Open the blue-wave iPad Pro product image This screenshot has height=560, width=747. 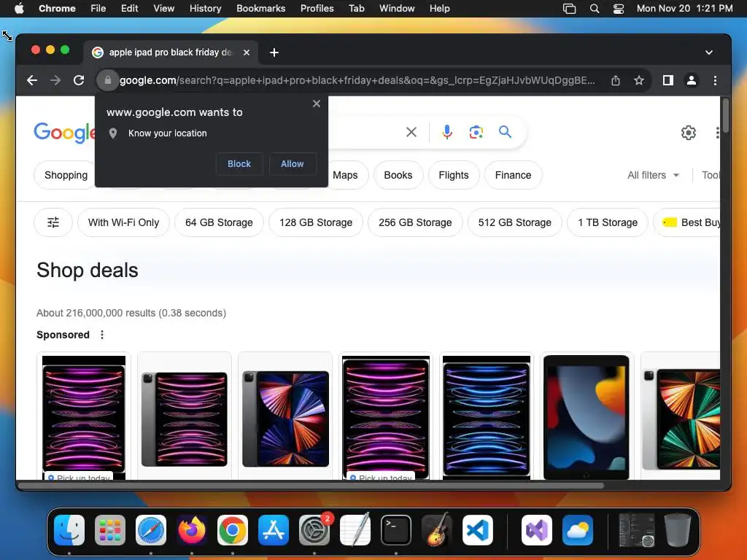[487, 418]
